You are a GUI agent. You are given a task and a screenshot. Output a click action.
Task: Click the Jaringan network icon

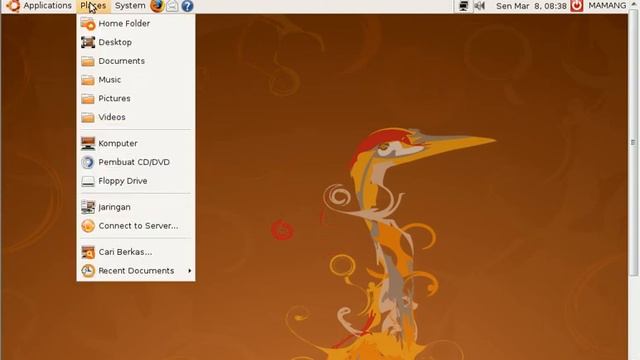(88, 207)
